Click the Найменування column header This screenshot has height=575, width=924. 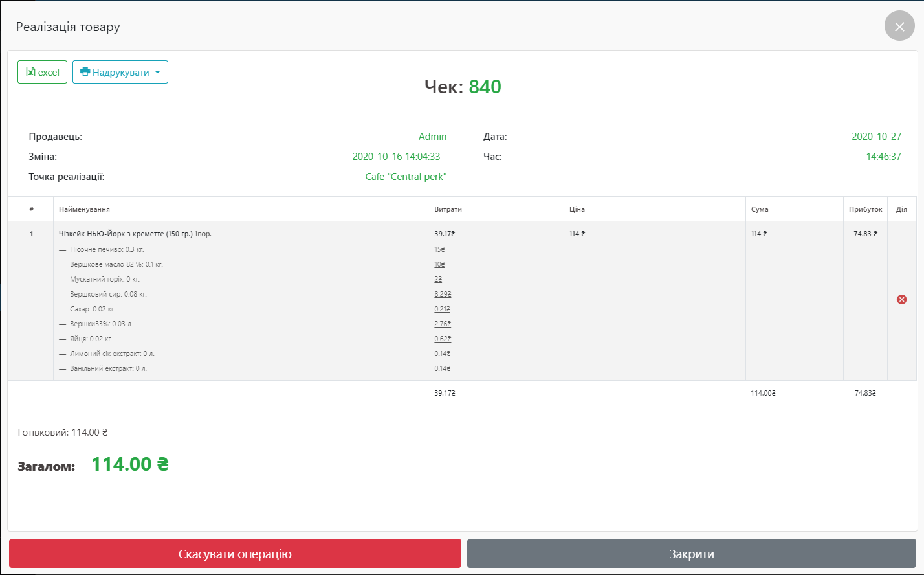point(84,209)
